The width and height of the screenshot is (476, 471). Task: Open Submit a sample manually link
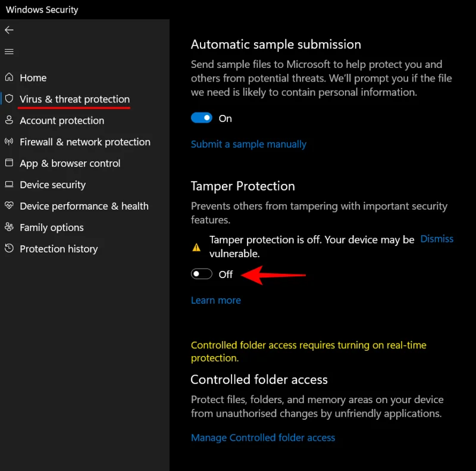coord(248,144)
